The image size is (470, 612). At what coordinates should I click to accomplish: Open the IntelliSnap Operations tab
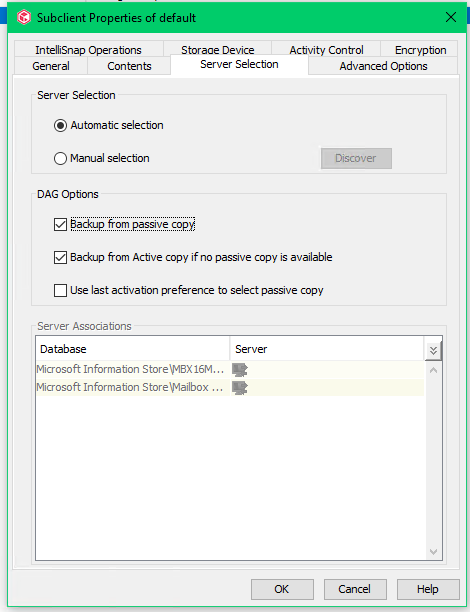(89, 50)
